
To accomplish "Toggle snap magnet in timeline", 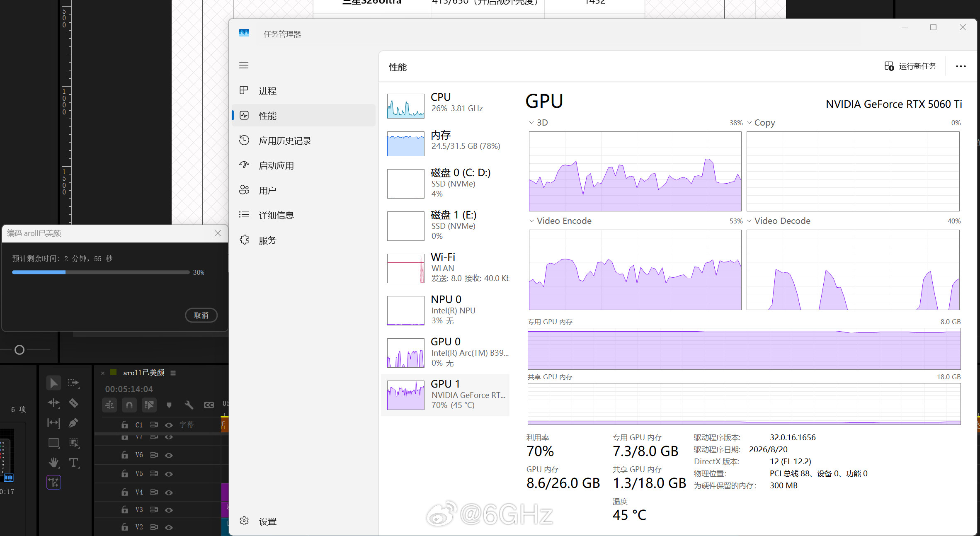I will coord(129,405).
